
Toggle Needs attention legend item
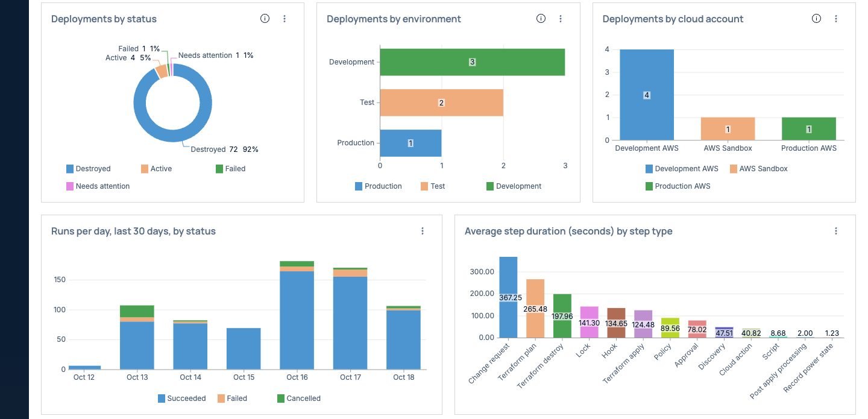click(98, 186)
